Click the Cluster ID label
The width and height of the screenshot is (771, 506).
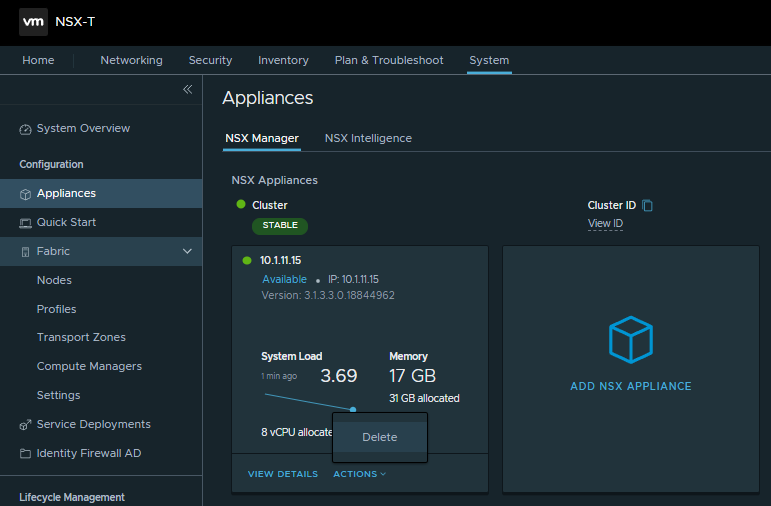point(612,205)
